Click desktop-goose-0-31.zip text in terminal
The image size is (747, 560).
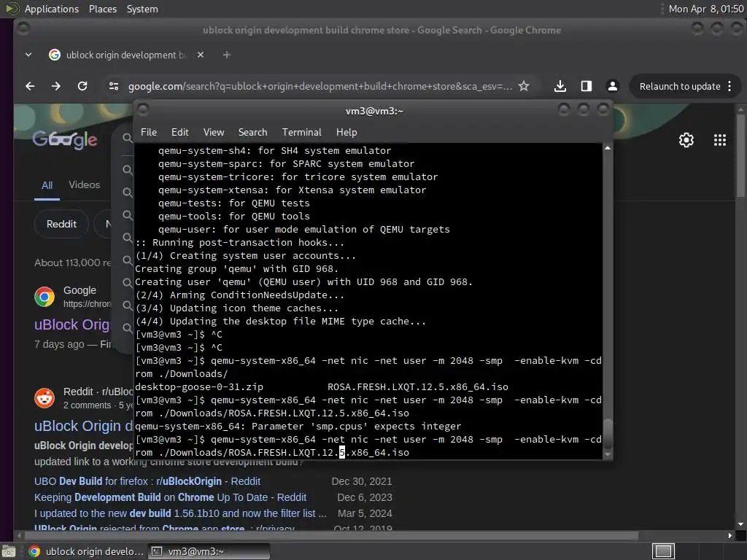tap(199, 386)
